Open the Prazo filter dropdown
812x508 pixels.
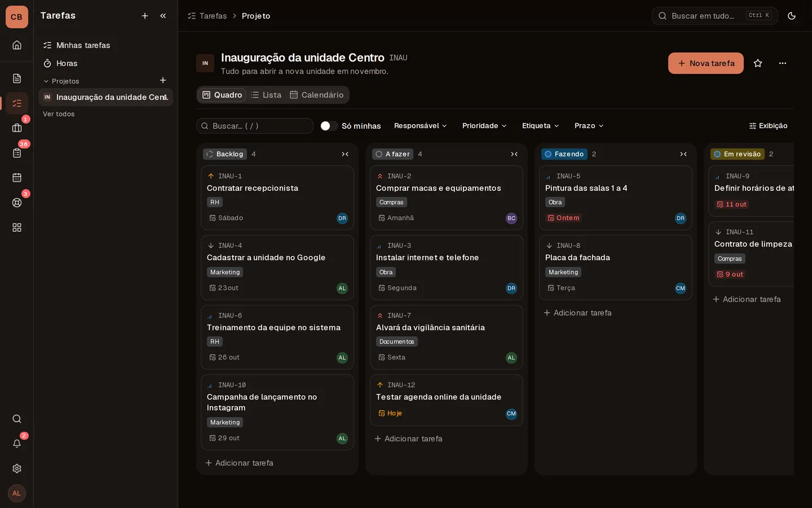(x=589, y=126)
